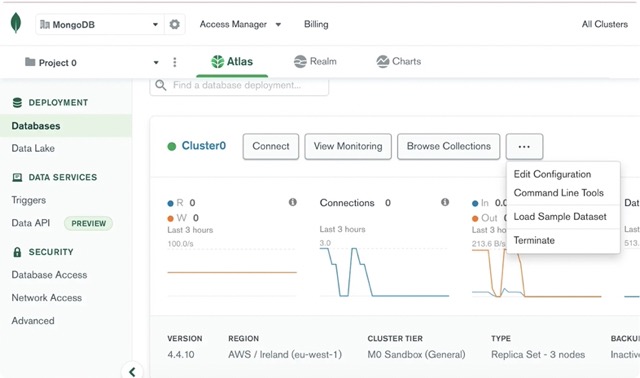Click the Connections label text
Image resolution: width=640 pixels, height=378 pixels.
347,203
